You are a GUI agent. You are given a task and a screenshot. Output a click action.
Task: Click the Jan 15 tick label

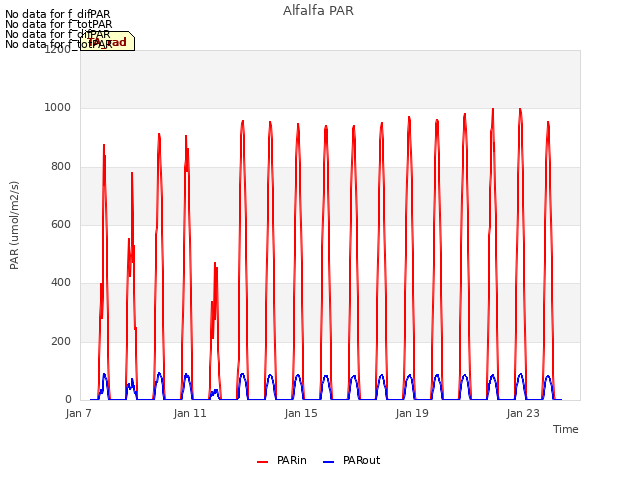tap(301, 413)
